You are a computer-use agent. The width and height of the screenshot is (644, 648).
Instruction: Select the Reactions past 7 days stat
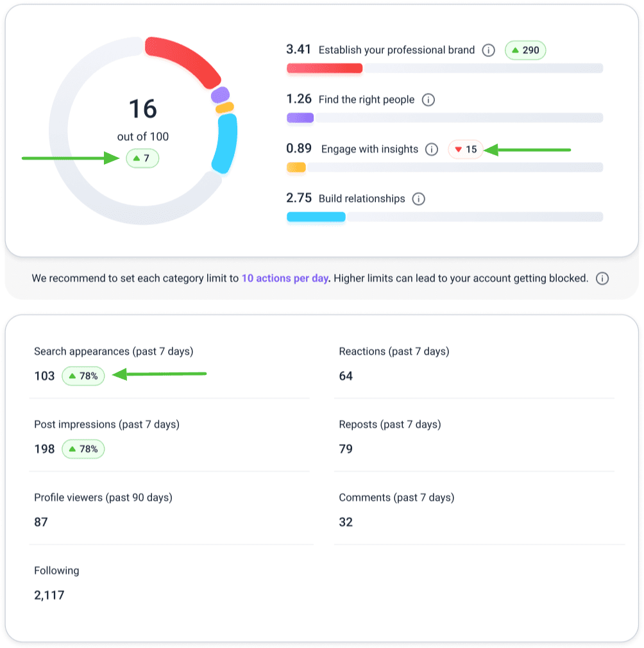tap(393, 363)
